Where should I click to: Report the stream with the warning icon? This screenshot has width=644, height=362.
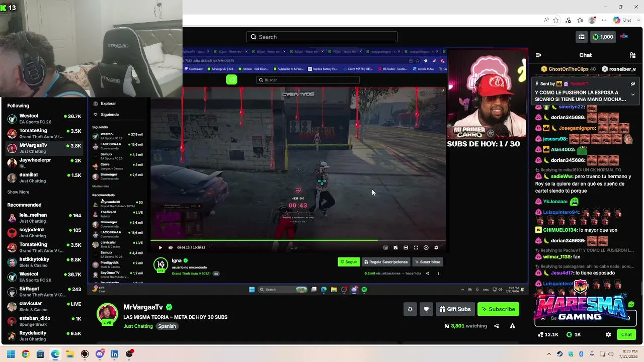(512, 326)
